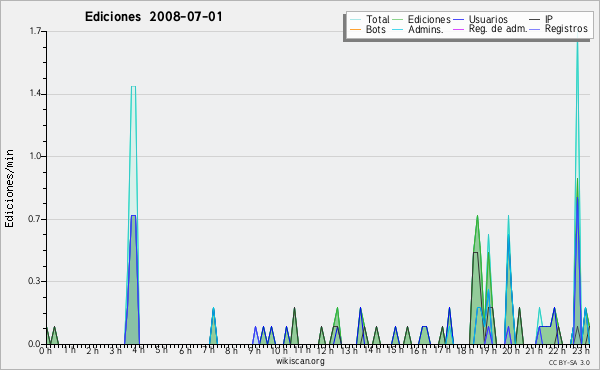Click the green Ediciones legend line swatch
This screenshot has height=370, width=600.
398,20
